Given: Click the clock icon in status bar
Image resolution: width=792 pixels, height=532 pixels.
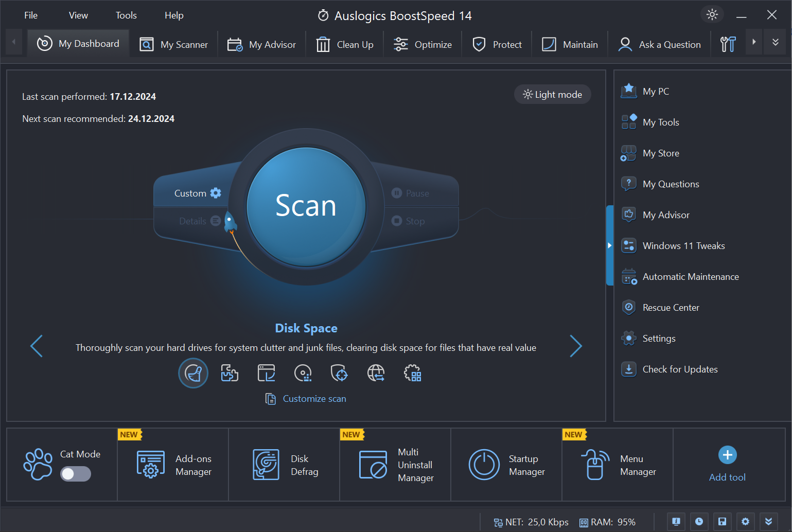Looking at the screenshot, I should point(699,522).
